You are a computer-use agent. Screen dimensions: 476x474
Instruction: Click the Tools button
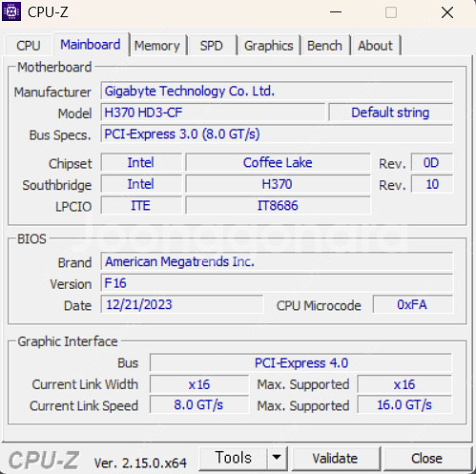tap(234, 458)
